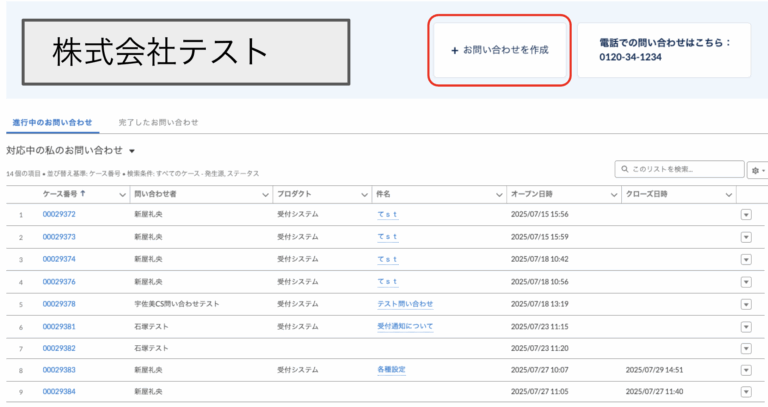Expand the 対応中の私のお問い合わせ list view dropdown
The image size is (768, 407).
[x=132, y=151]
